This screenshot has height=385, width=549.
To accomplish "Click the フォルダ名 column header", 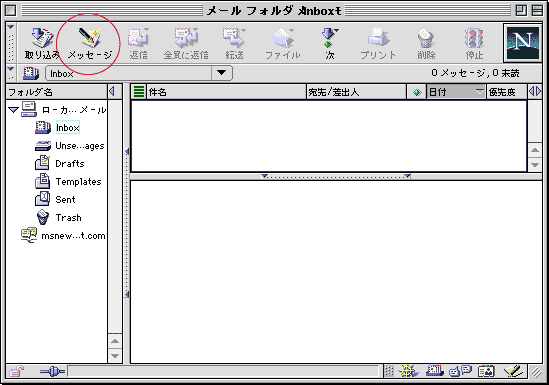I will 56,92.
